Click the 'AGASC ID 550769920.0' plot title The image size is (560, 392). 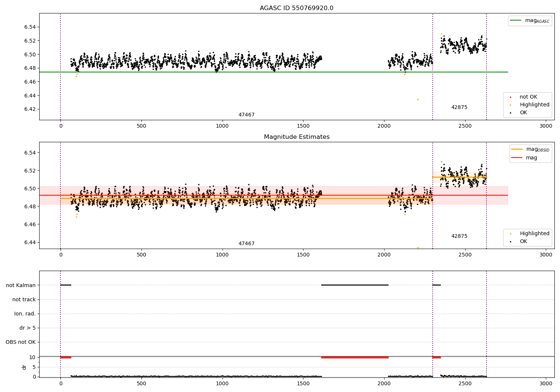coord(296,8)
